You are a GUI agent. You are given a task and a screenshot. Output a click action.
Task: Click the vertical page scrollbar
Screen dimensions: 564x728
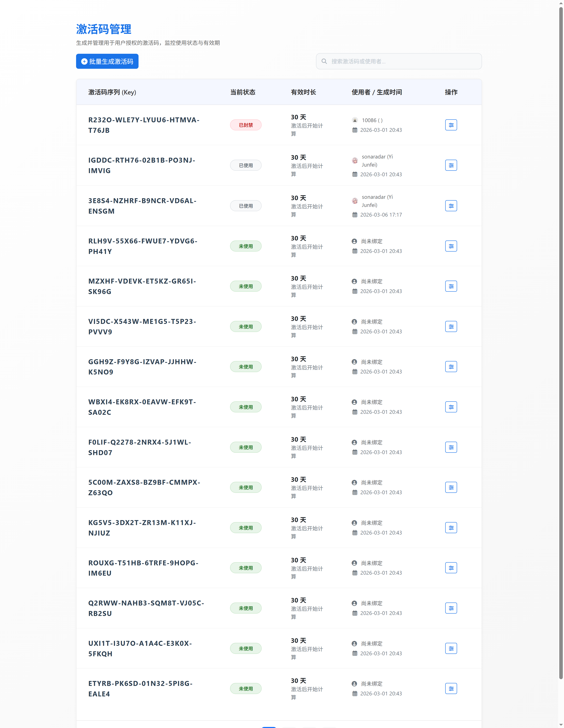[561, 333]
